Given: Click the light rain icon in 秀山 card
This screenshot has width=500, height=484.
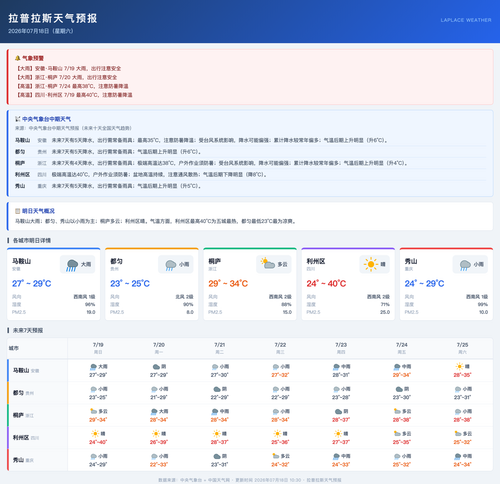Looking at the screenshot, I should [465, 265].
